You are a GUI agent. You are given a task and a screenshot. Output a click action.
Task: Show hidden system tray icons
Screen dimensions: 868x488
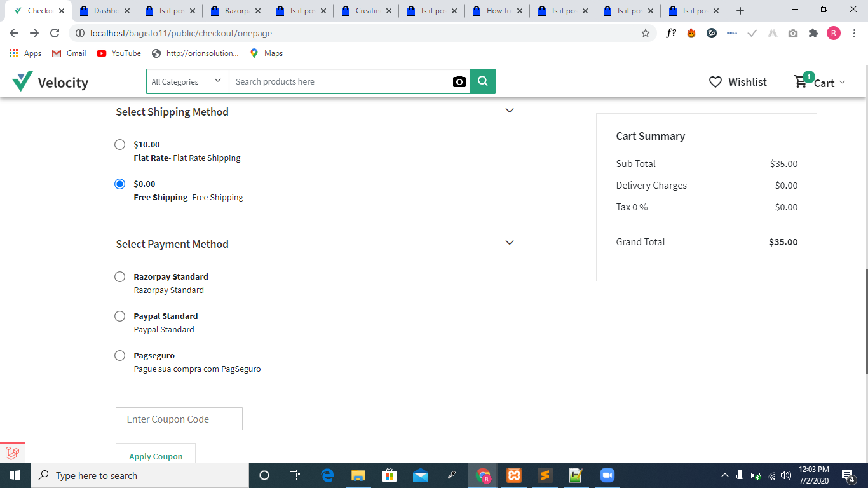click(x=724, y=475)
